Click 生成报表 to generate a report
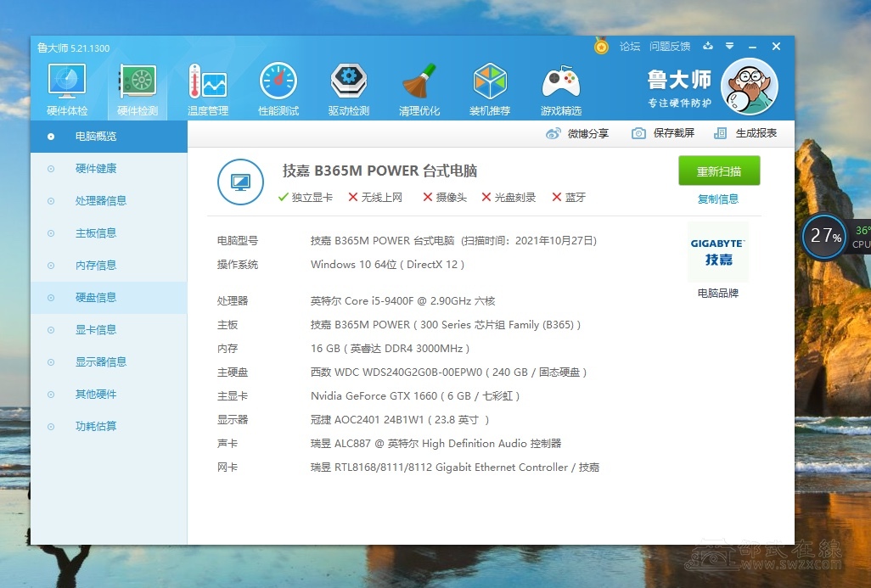Viewport: 871px width, 588px height. [x=745, y=133]
